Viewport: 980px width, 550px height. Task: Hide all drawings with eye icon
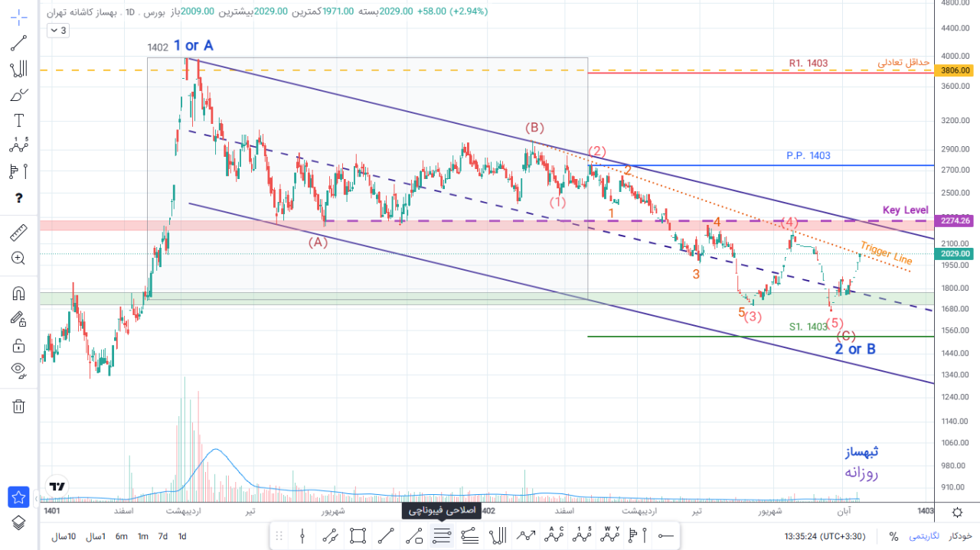click(18, 371)
